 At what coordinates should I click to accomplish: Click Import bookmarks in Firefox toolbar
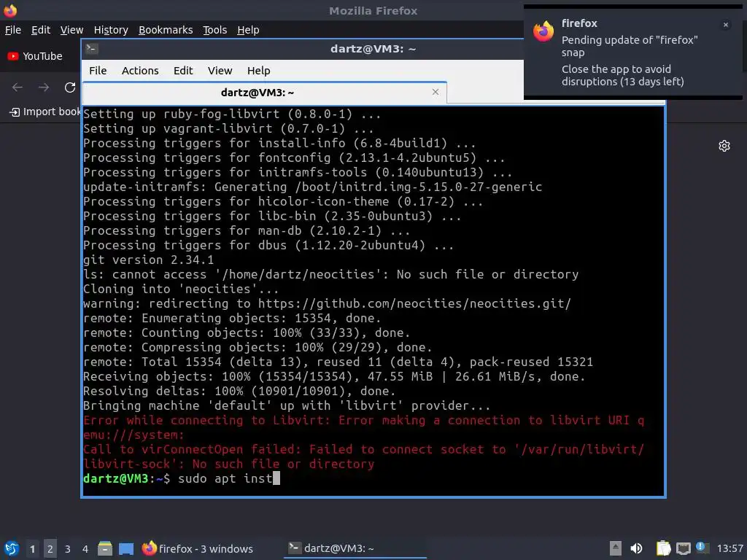point(44,112)
